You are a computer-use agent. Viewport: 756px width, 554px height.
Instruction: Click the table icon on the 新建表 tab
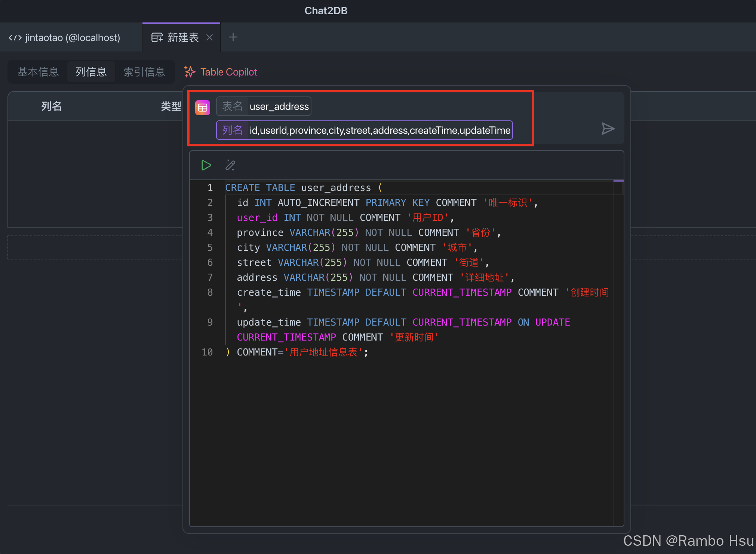[x=157, y=37]
